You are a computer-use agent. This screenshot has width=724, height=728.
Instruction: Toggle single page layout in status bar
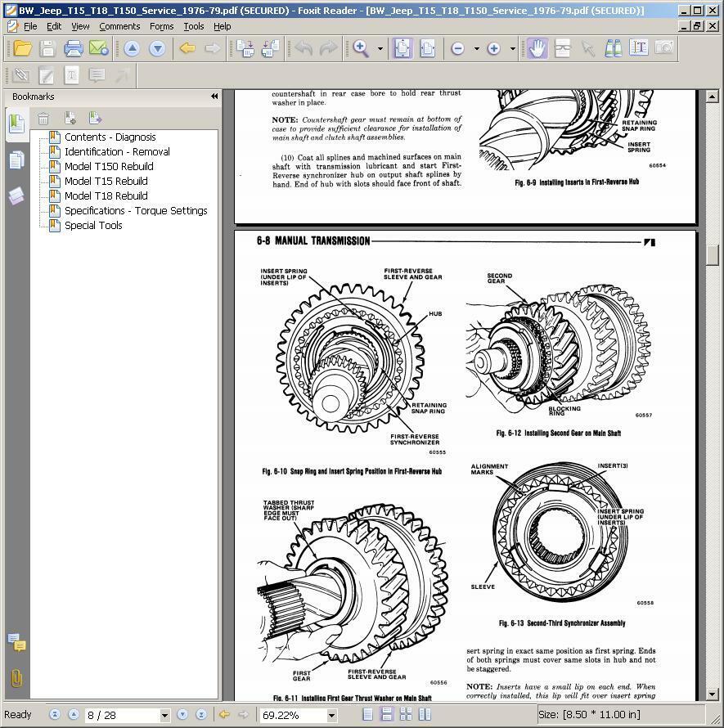368,715
